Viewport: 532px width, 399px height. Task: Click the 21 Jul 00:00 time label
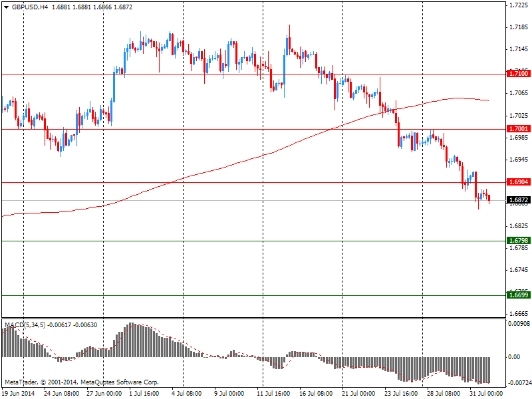358,394
